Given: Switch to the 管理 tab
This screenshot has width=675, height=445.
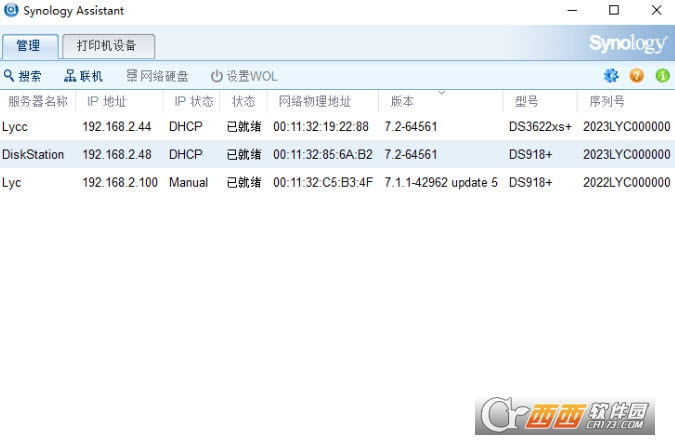Looking at the screenshot, I should point(29,46).
